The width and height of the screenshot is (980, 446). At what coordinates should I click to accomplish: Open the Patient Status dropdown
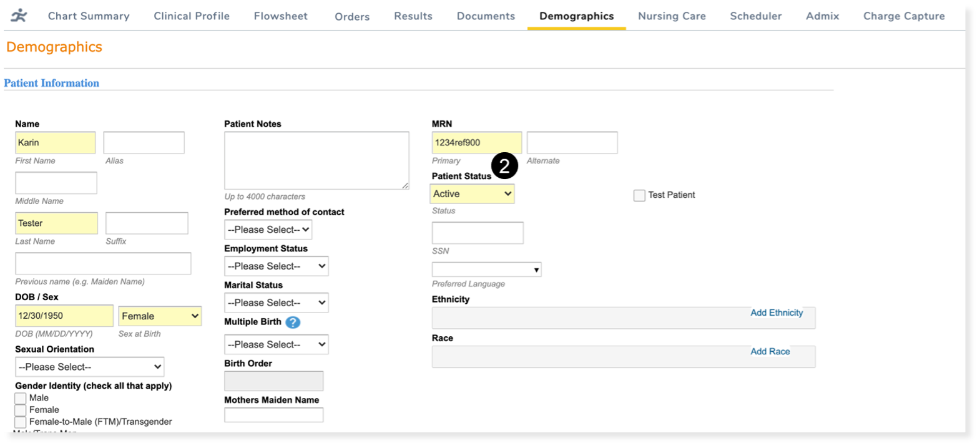click(x=472, y=194)
